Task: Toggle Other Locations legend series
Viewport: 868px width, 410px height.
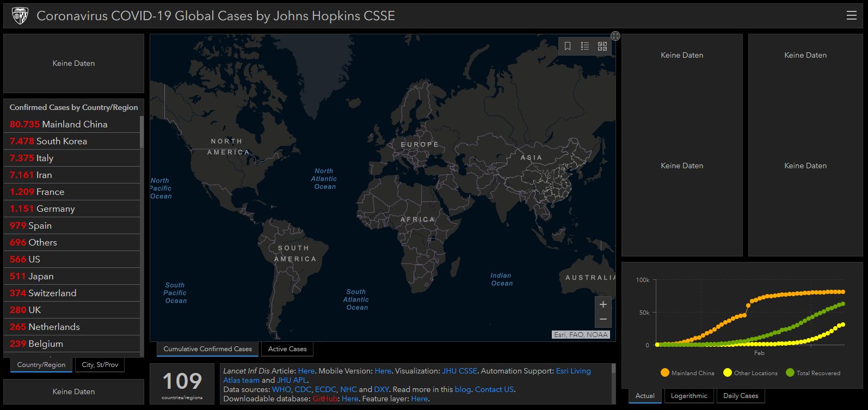Action: tap(750, 373)
